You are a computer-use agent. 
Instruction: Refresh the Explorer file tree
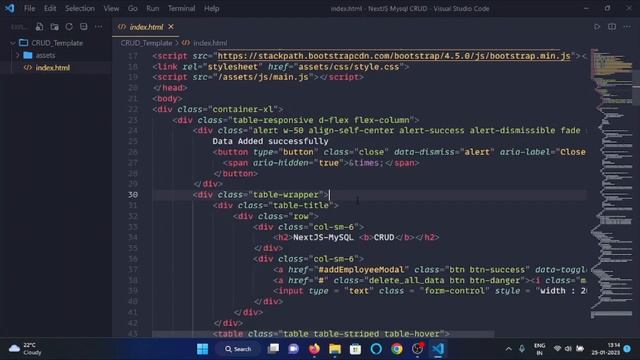coord(69,27)
